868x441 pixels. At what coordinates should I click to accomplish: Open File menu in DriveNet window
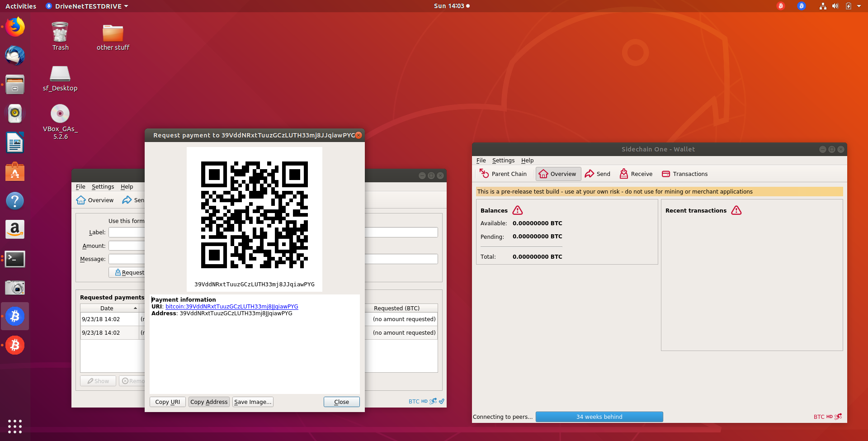point(80,186)
